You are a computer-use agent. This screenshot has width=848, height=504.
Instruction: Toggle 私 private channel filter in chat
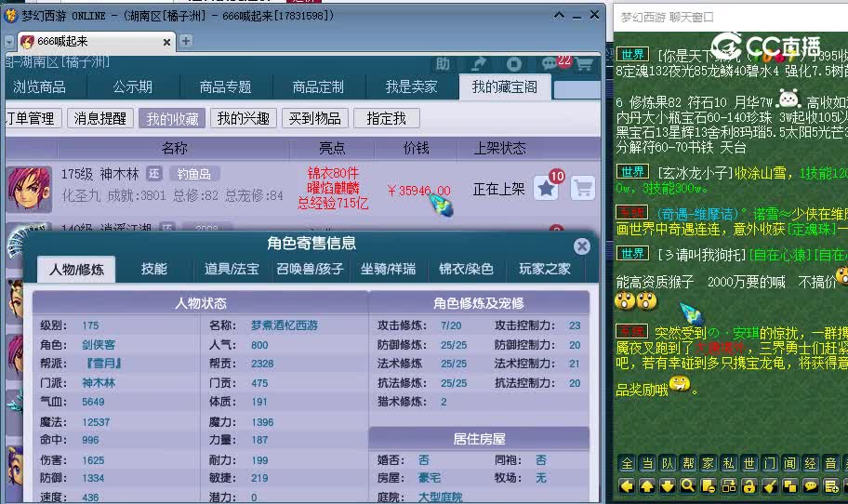click(729, 463)
